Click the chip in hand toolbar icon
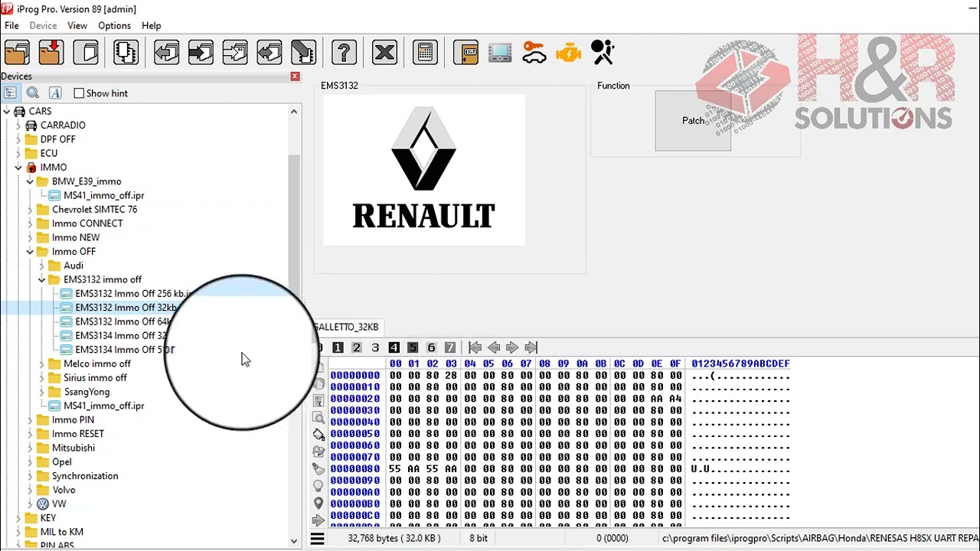The height and width of the screenshot is (551, 980). pos(125,53)
